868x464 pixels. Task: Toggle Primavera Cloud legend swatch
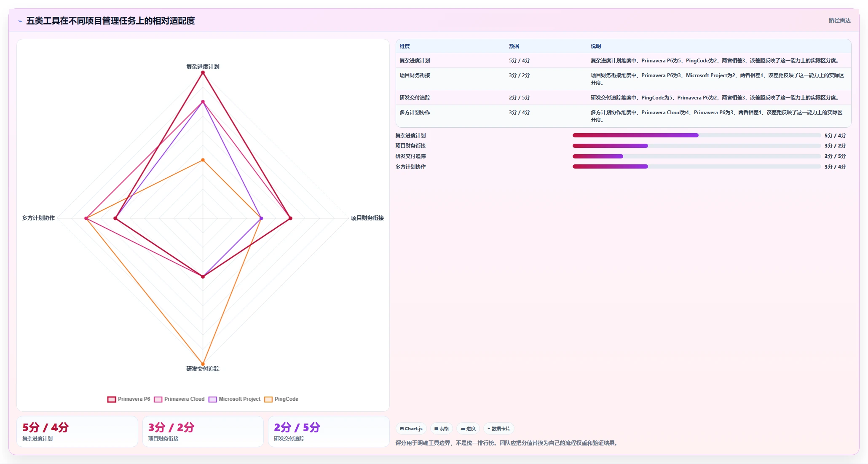pyautogui.click(x=158, y=399)
